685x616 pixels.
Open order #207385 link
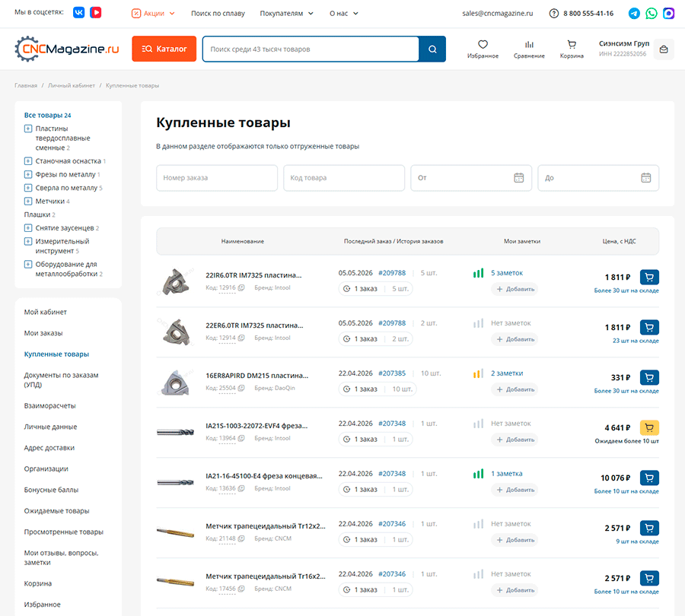click(392, 373)
